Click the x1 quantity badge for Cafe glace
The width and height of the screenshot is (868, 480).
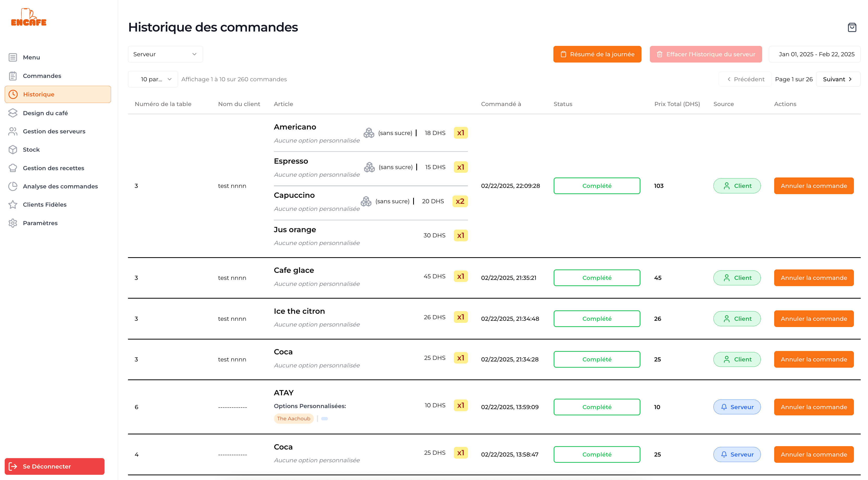(x=461, y=276)
